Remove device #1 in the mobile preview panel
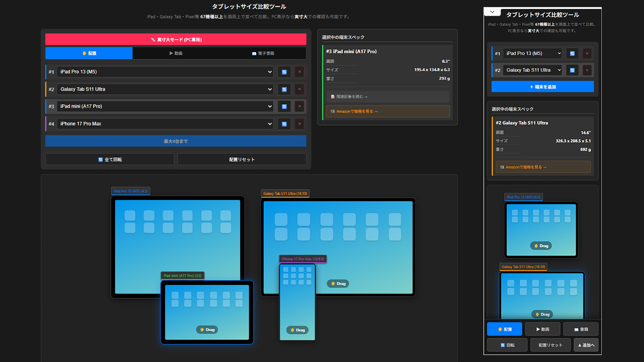This screenshot has height=362, width=644. coord(587,54)
